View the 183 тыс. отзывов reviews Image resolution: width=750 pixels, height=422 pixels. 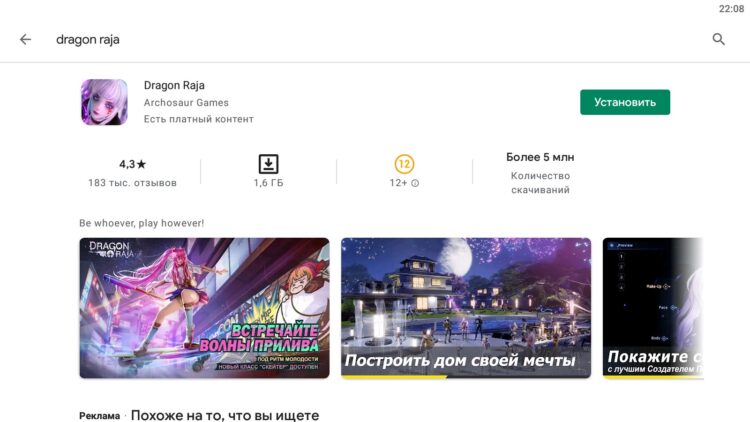coord(132,183)
